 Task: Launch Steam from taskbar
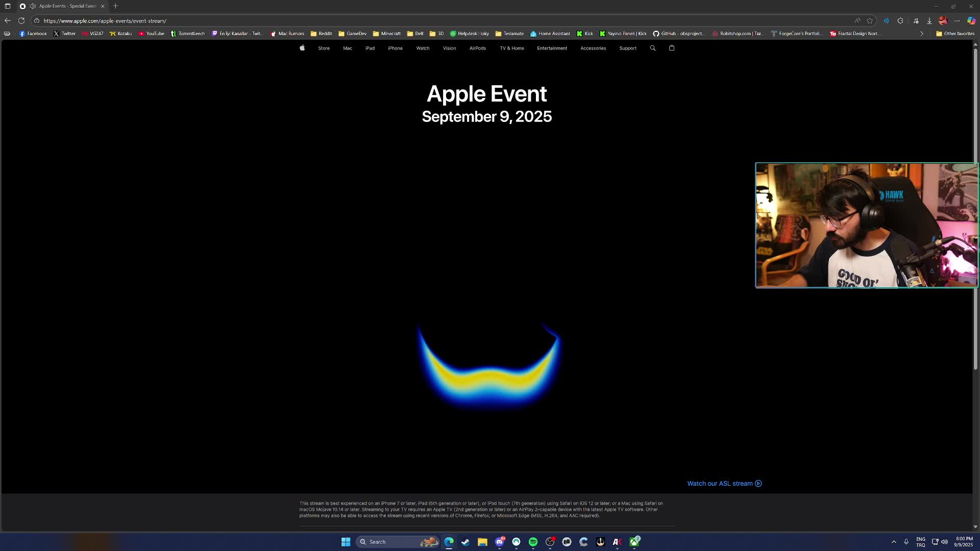(465, 542)
